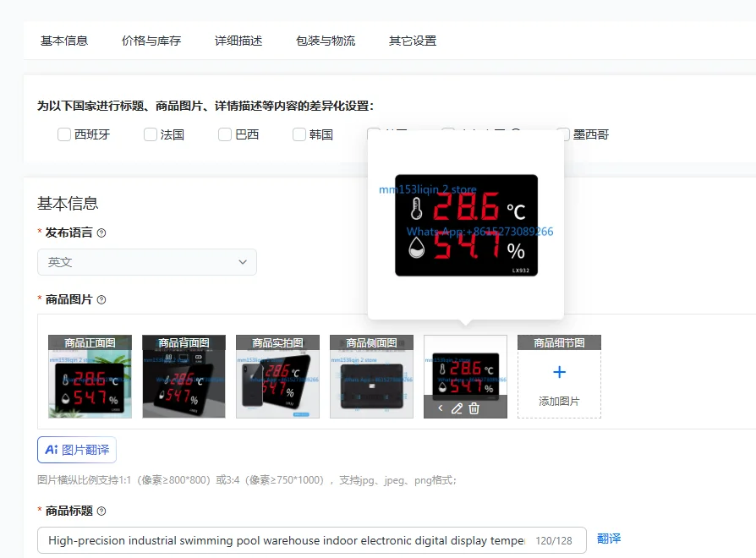Click the plus icon to add image
Screen dimensions: 756x558
pyautogui.click(x=559, y=372)
